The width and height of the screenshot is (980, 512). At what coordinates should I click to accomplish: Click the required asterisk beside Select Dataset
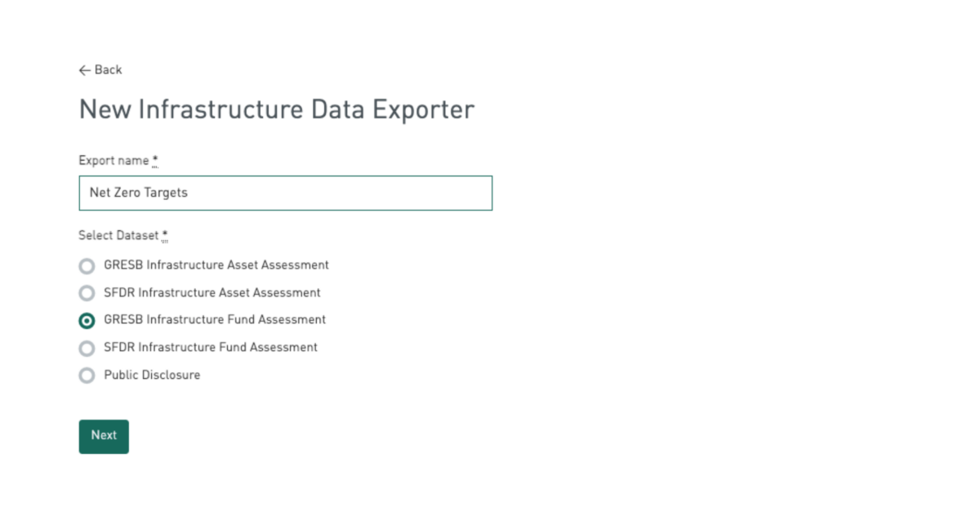tap(165, 234)
